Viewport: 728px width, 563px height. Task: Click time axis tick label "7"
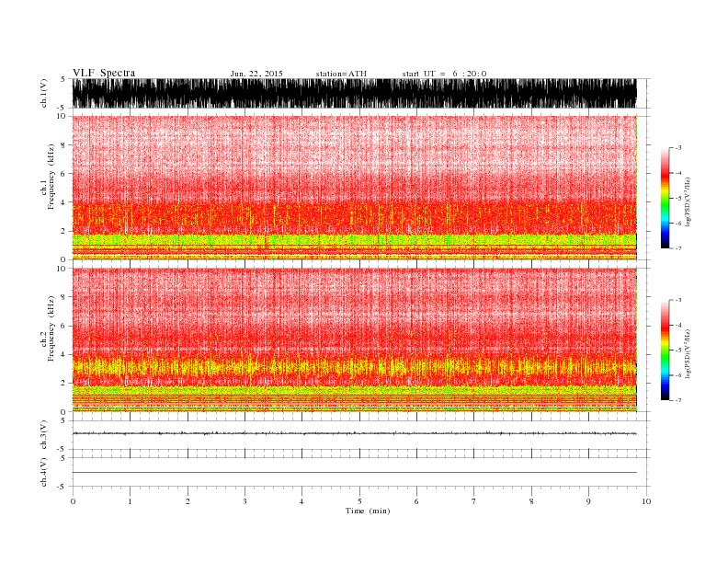point(474,501)
